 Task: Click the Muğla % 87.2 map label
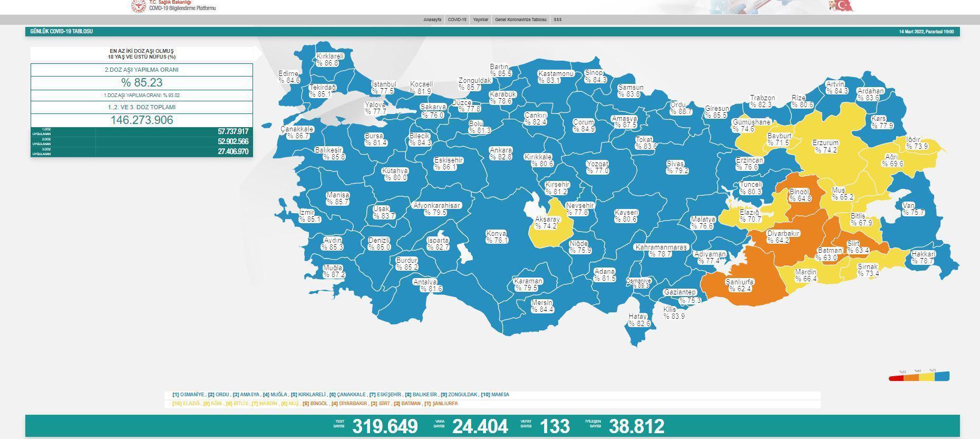[x=333, y=271]
